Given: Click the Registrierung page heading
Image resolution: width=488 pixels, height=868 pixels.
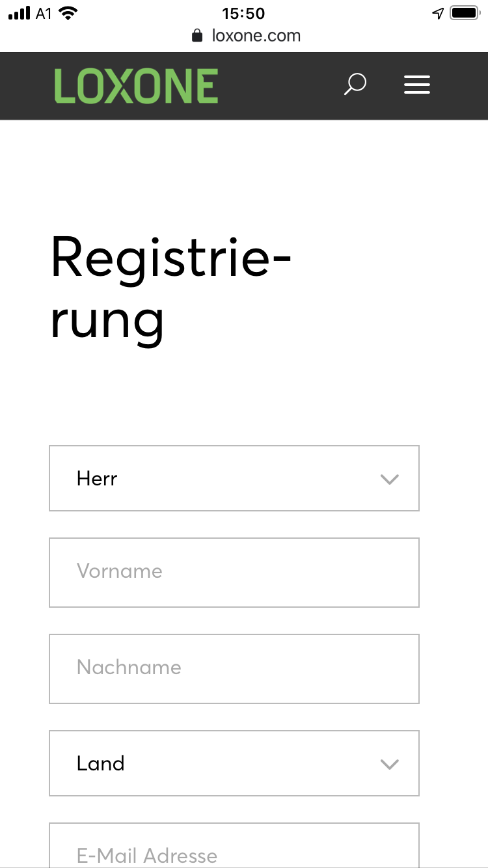Looking at the screenshot, I should (x=170, y=288).
